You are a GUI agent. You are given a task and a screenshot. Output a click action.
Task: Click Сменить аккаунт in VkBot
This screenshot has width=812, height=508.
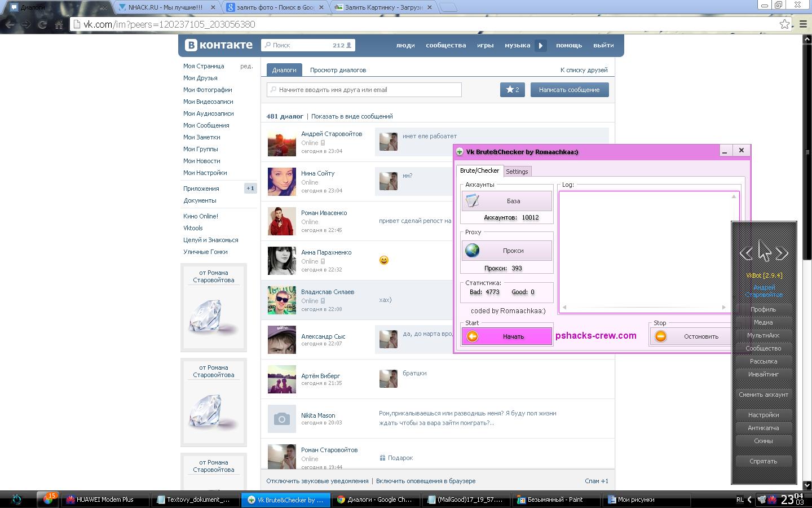coord(764,395)
